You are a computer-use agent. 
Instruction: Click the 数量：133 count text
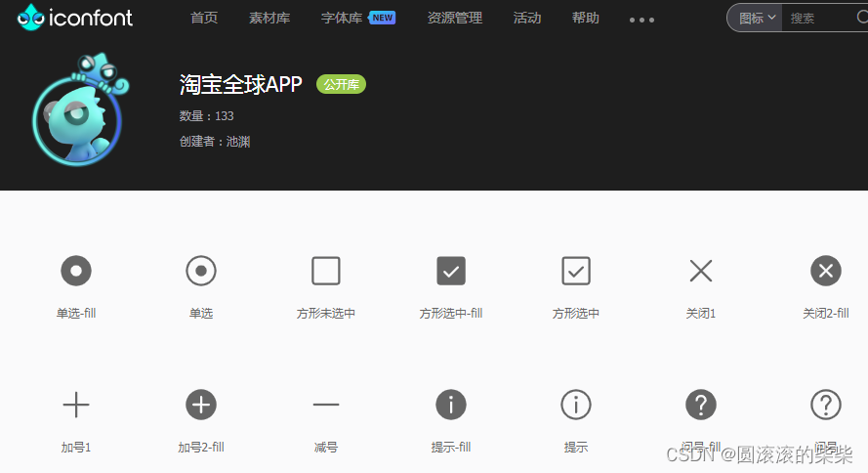pyautogui.click(x=206, y=116)
